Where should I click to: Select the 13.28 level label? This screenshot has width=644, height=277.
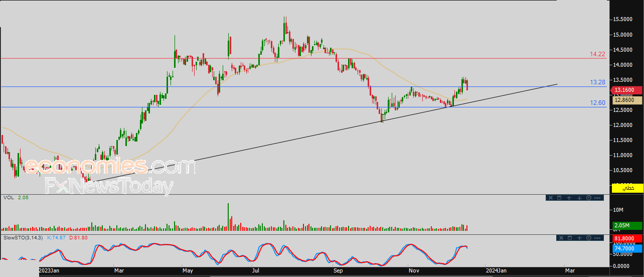pos(597,82)
